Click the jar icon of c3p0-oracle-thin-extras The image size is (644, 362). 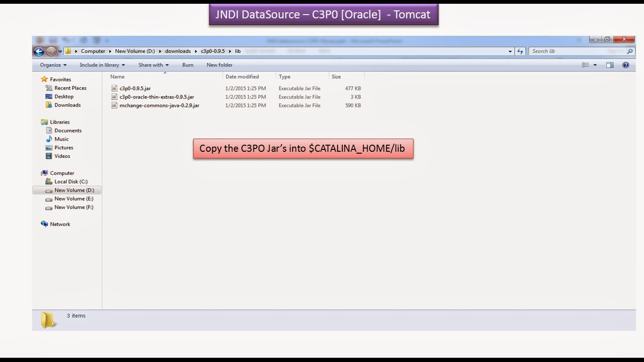(114, 97)
